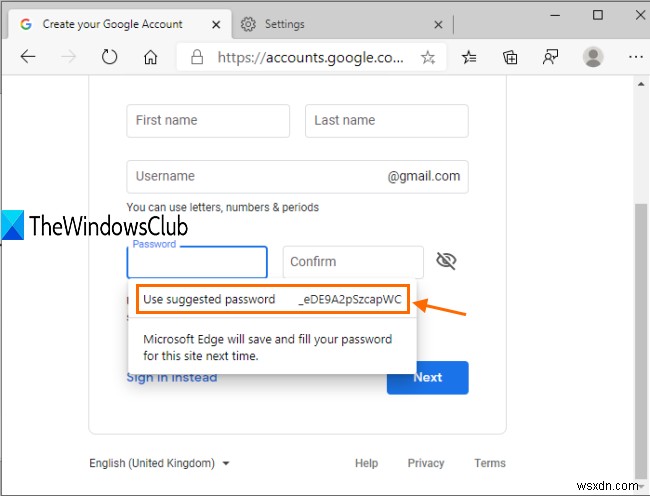Maximise the Edge browser window
650x496 pixels.
point(598,15)
